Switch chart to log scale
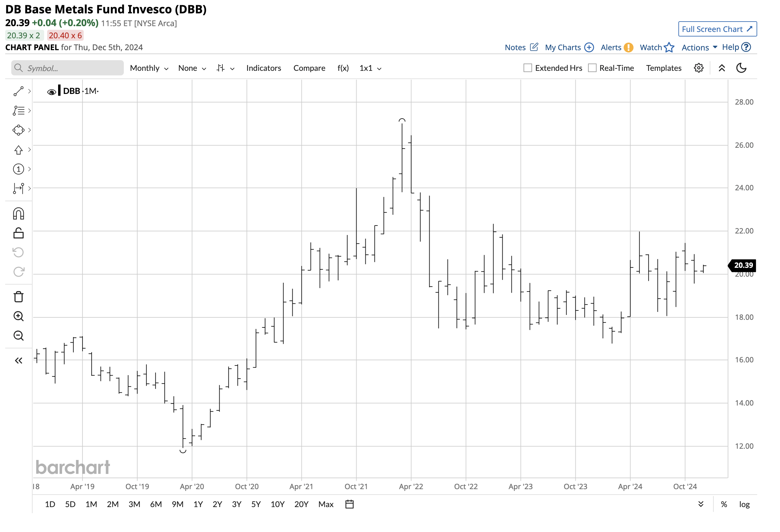The image size is (780, 532). pyautogui.click(x=744, y=504)
